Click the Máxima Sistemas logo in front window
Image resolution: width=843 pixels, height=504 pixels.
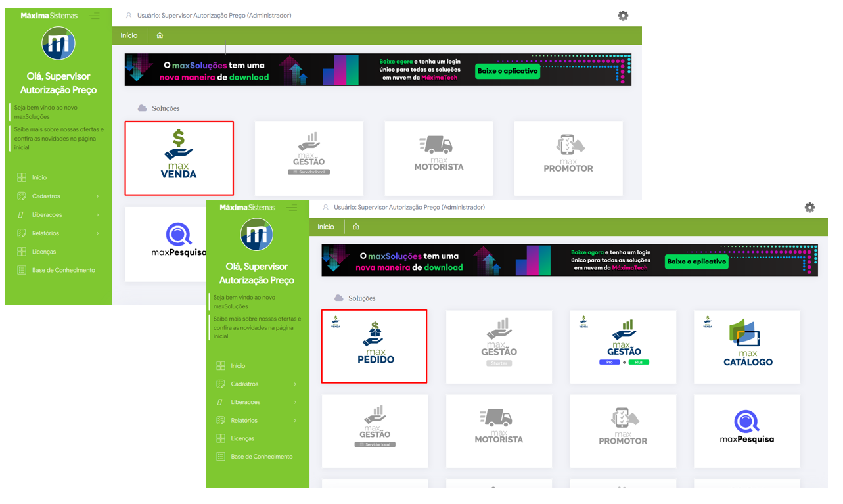click(x=248, y=208)
